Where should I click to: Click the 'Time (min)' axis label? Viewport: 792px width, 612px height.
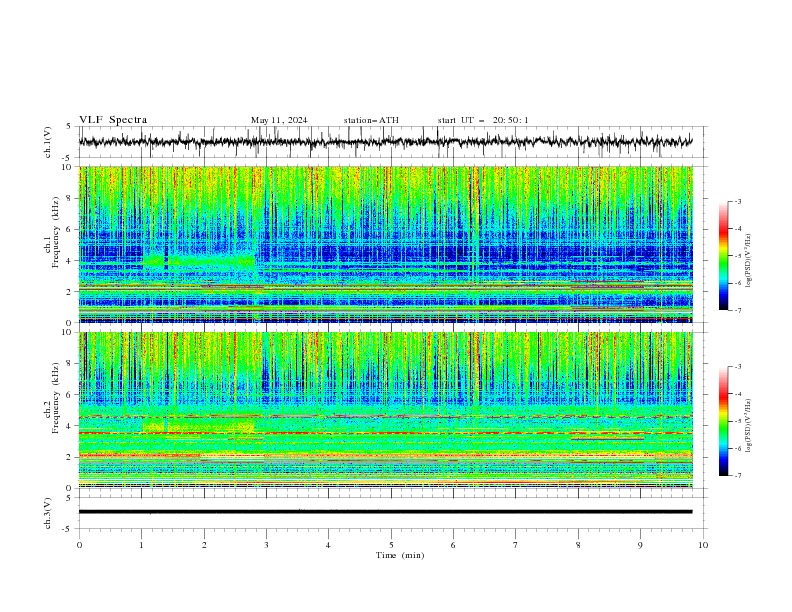(400, 555)
